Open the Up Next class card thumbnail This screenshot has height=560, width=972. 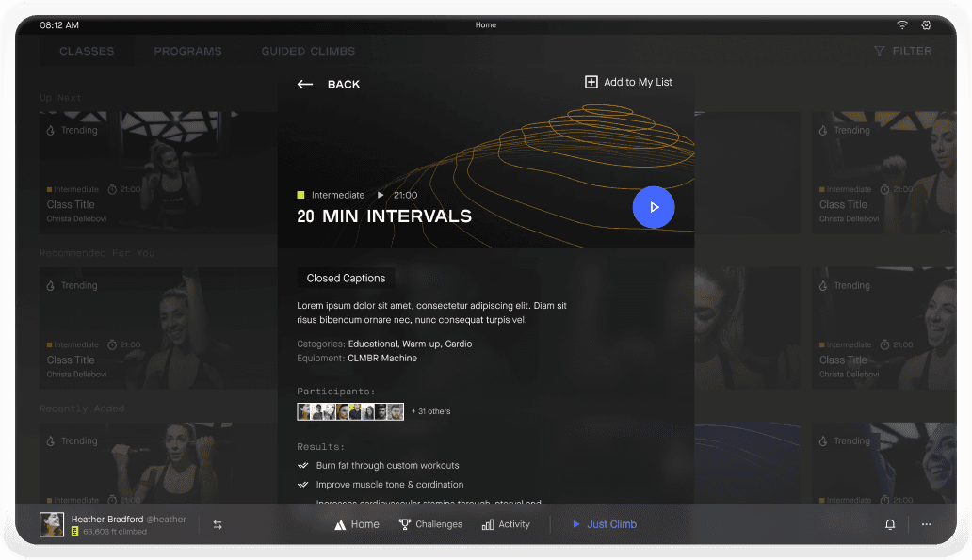point(158,173)
